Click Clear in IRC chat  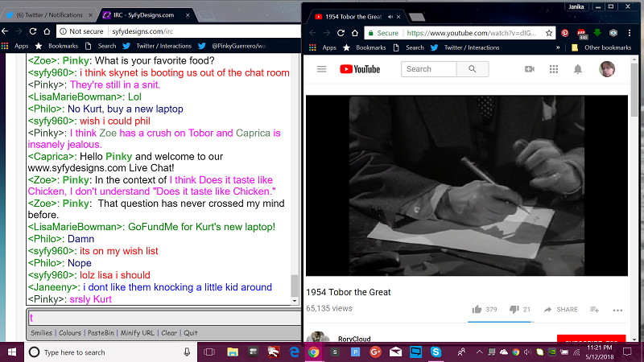point(169,333)
